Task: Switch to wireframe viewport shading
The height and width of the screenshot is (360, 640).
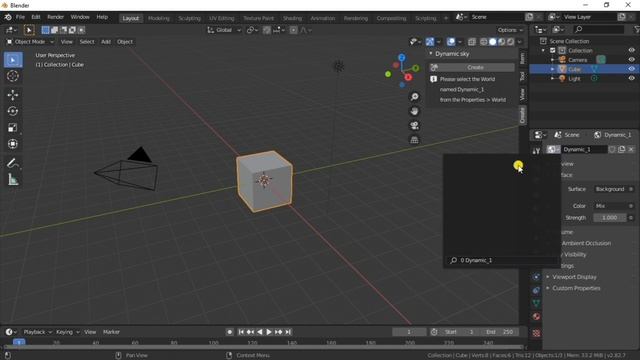Action: [484, 42]
